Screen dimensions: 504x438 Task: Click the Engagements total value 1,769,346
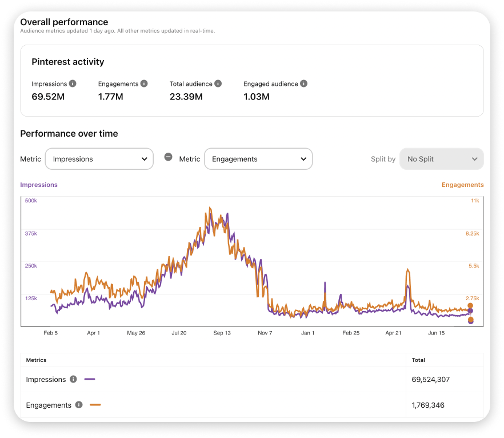428,405
